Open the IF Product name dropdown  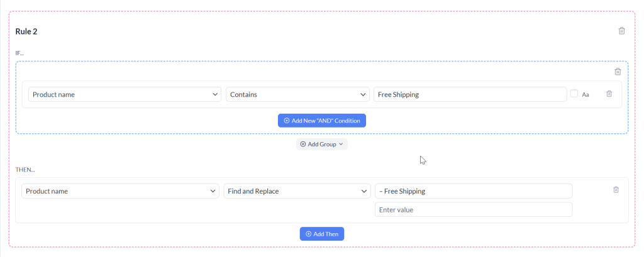tap(125, 94)
